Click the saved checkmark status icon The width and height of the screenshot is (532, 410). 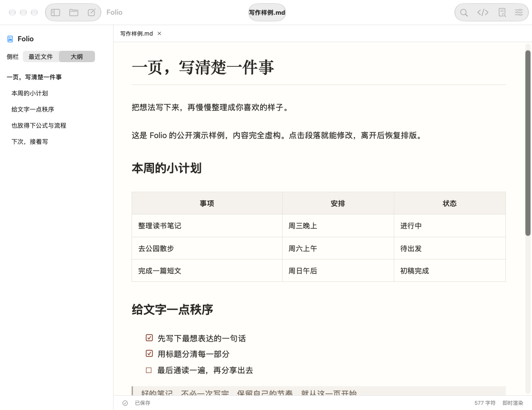point(125,403)
